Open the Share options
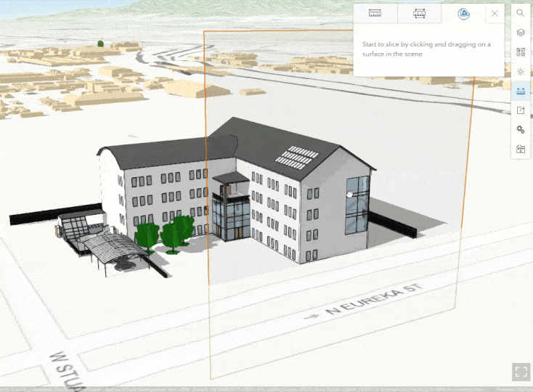This screenshot has height=392, width=533. (x=521, y=110)
